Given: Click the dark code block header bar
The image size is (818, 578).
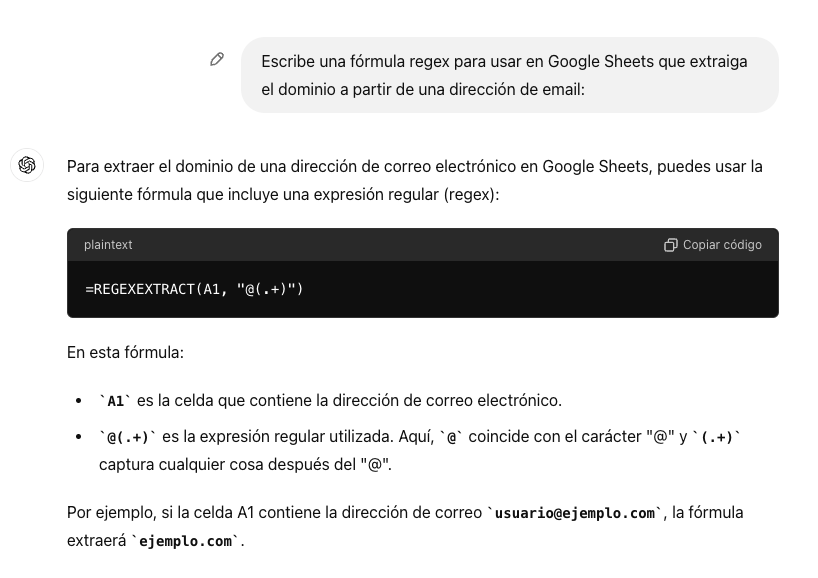Looking at the screenshot, I should [420, 245].
